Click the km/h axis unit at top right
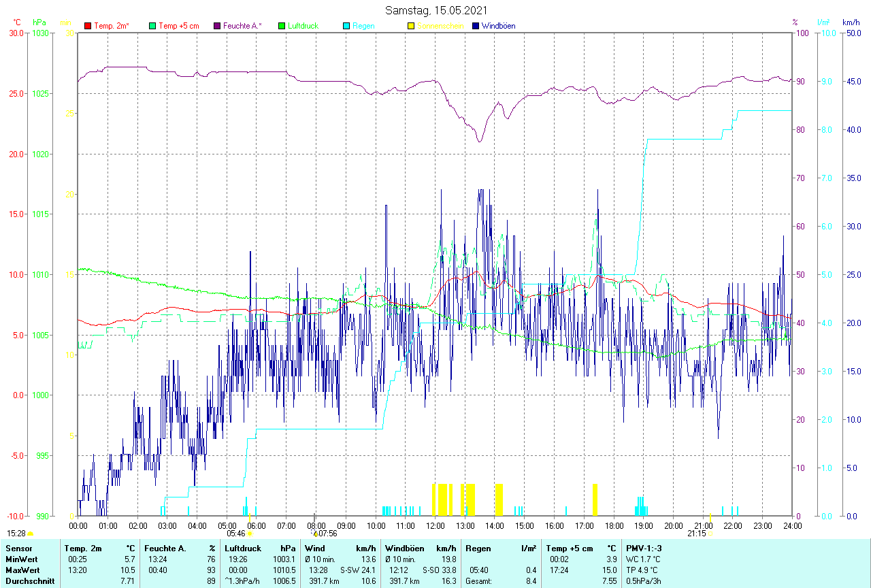This screenshot has height=588, width=871. pyautogui.click(x=851, y=22)
